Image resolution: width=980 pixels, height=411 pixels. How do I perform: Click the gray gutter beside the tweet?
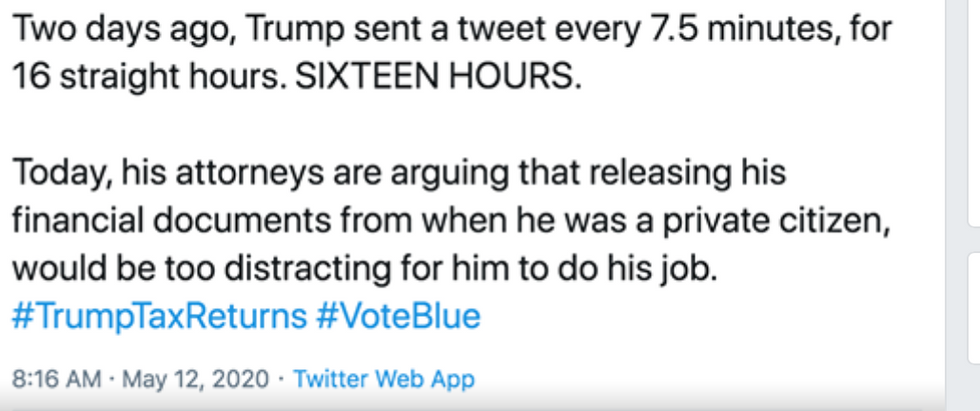pyautogui.click(x=957, y=200)
